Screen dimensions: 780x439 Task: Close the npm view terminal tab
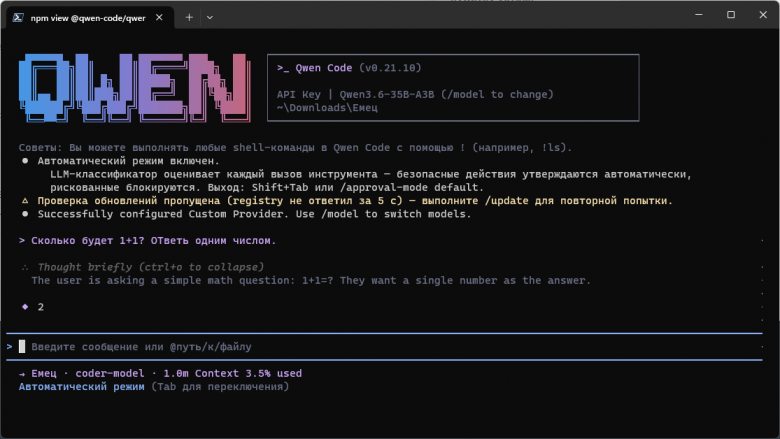tap(159, 17)
